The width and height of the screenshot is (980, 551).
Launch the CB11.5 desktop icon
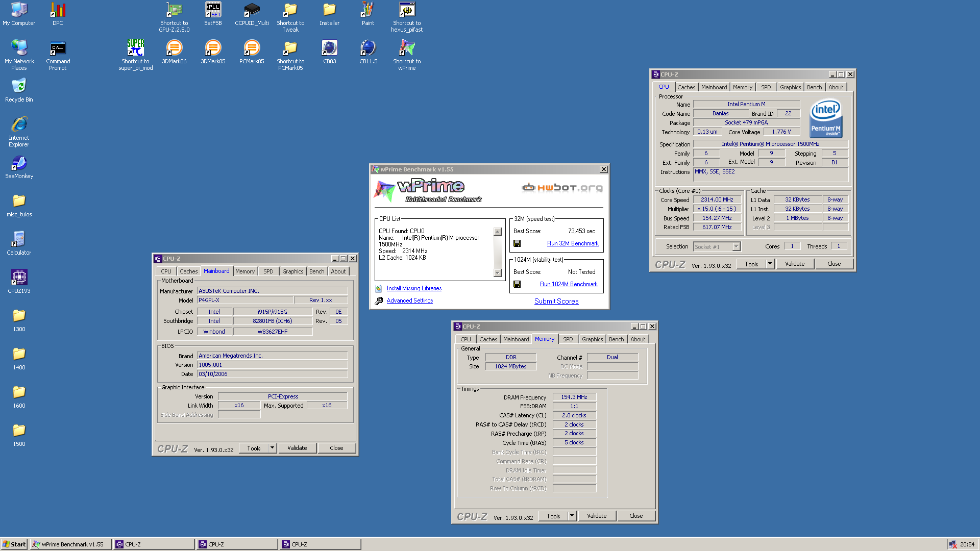coord(368,52)
